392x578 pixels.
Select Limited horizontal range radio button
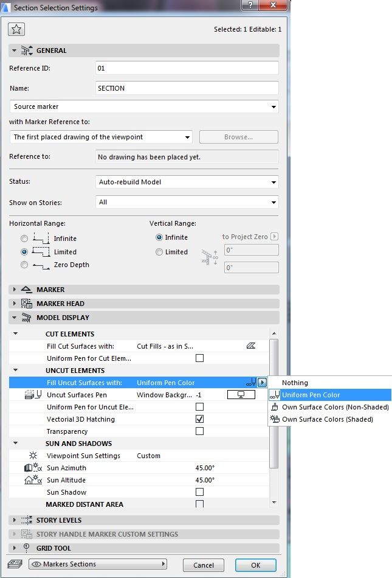click(24, 252)
